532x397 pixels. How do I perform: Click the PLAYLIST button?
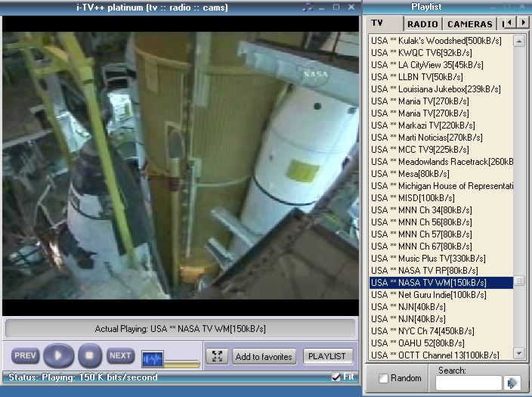click(327, 356)
